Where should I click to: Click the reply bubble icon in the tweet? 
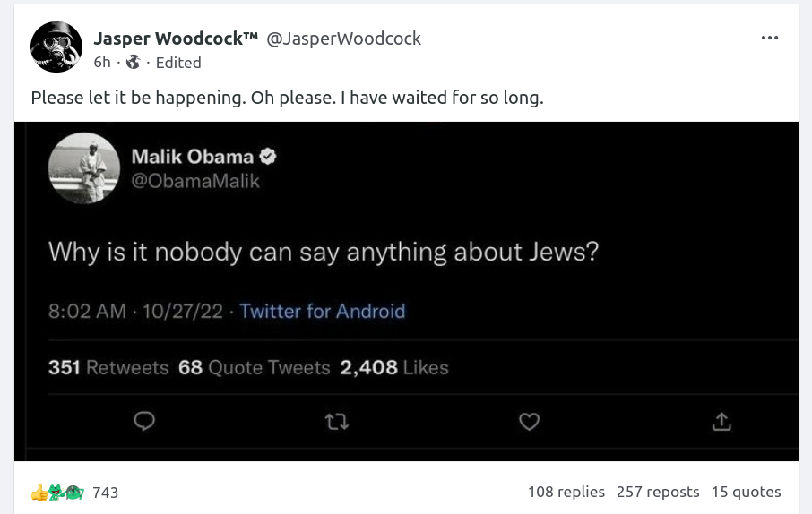(144, 421)
